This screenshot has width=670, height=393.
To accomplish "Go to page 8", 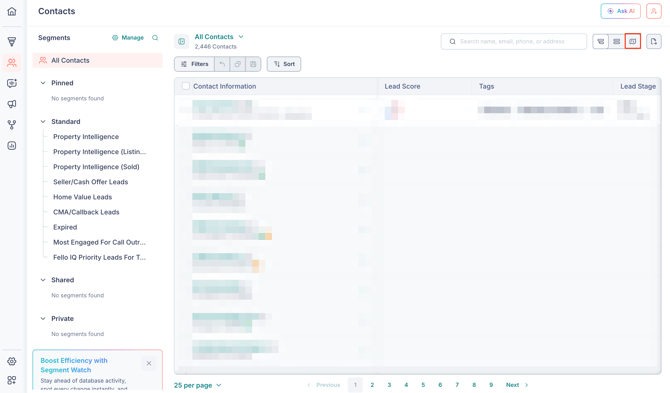I will click(x=474, y=385).
